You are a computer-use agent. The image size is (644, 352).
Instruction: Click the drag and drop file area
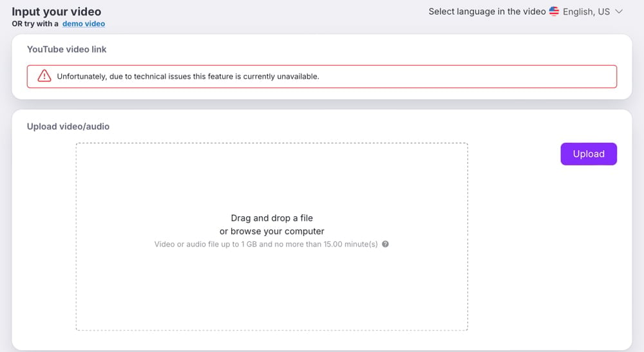click(x=272, y=237)
